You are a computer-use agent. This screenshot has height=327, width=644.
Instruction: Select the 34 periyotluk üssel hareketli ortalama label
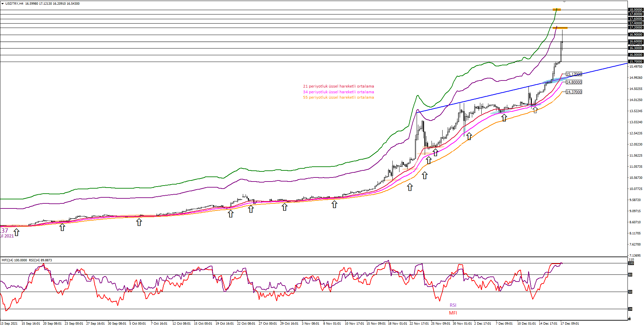(339, 92)
